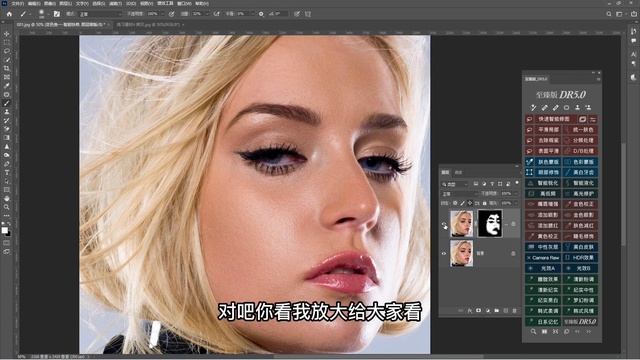Open the 图像(I) menu
The height and width of the screenshot is (360, 640).
click(x=50, y=3)
